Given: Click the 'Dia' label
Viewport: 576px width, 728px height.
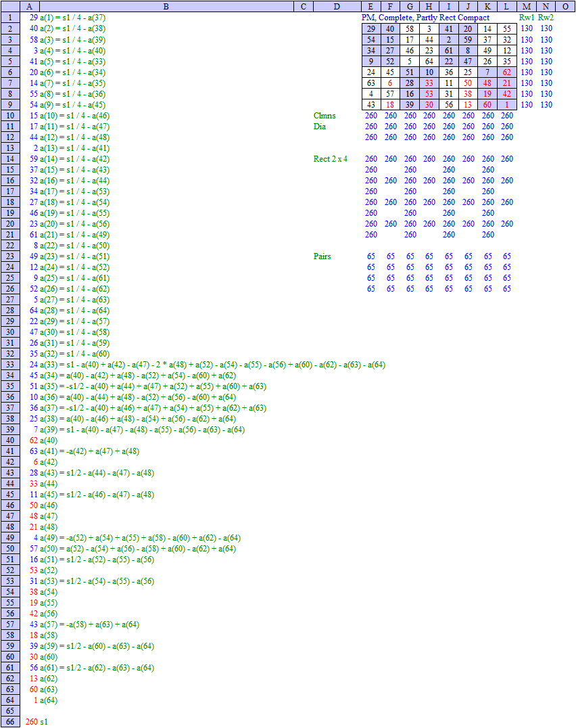Looking at the screenshot, I should 320,127.
